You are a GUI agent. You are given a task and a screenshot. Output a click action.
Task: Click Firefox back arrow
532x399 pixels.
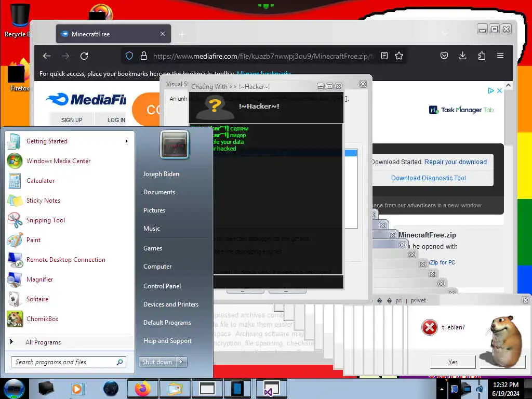pyautogui.click(x=47, y=56)
